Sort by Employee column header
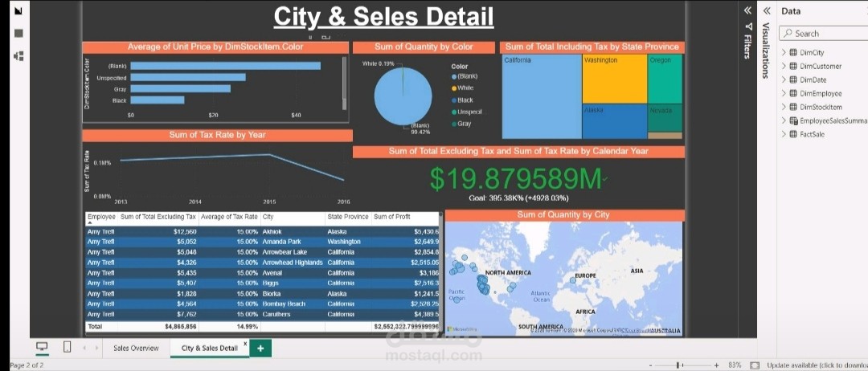This screenshot has height=371, width=868. tap(101, 218)
